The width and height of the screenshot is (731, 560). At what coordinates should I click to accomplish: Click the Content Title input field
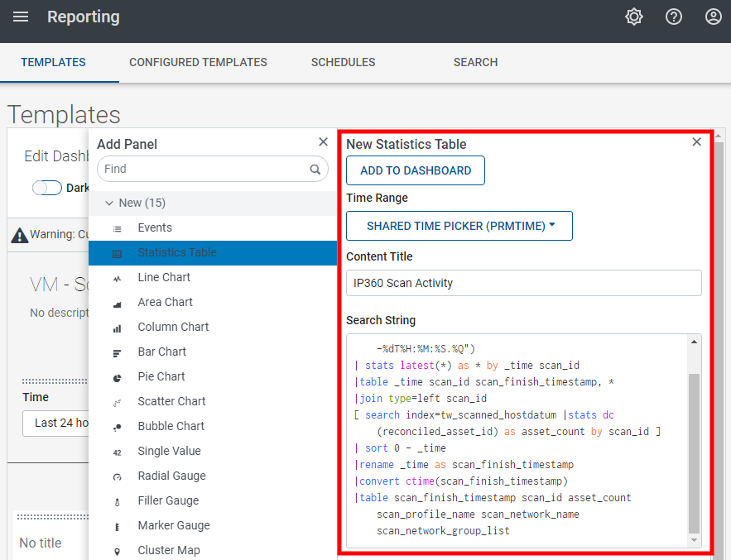click(523, 283)
